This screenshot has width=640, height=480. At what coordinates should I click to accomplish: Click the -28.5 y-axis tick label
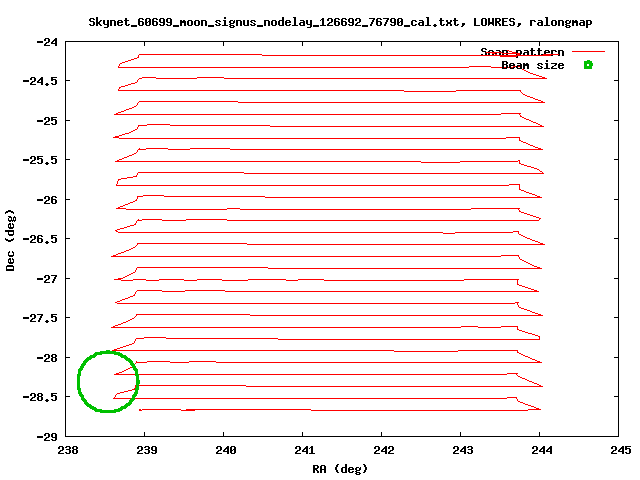[x=40, y=397]
